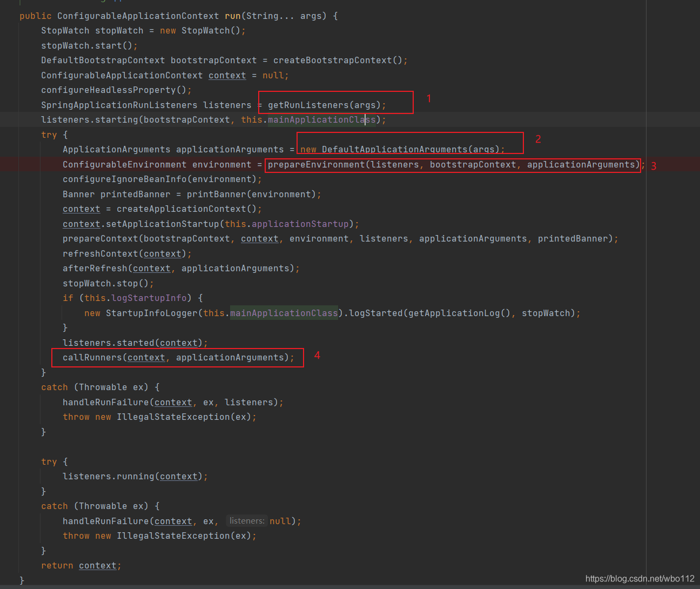Viewport: 700px width, 589px height.
Task: Click new StopWatch() constructor call
Action: (200, 31)
